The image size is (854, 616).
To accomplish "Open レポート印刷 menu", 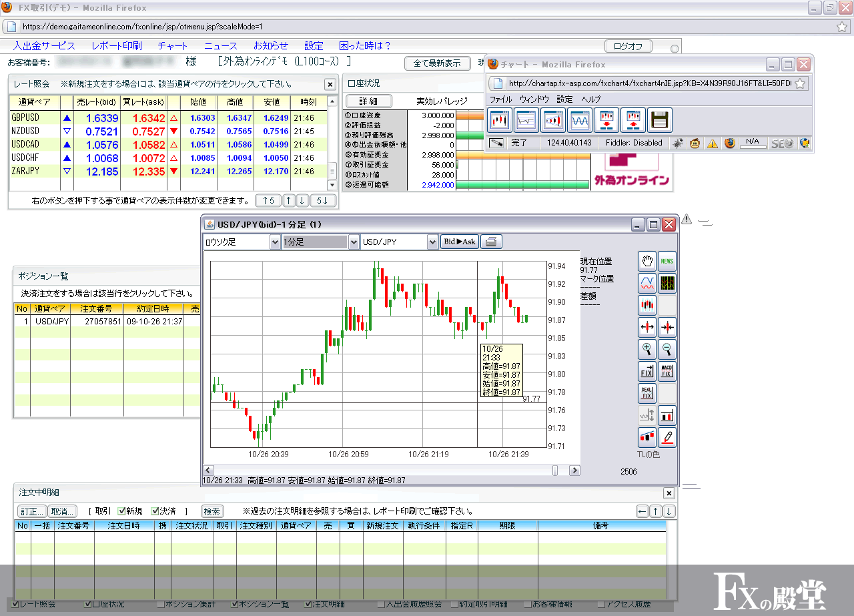I will (x=117, y=46).
